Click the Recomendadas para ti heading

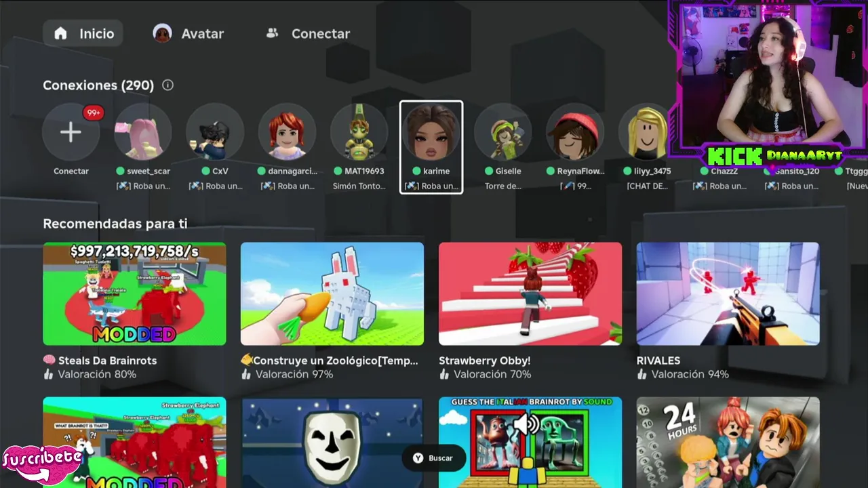[x=115, y=224]
